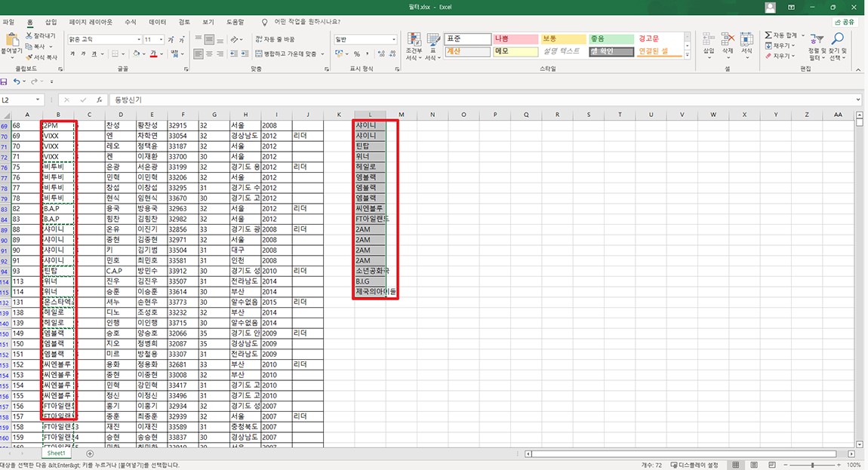Click the new sheet plus icon

90,453
